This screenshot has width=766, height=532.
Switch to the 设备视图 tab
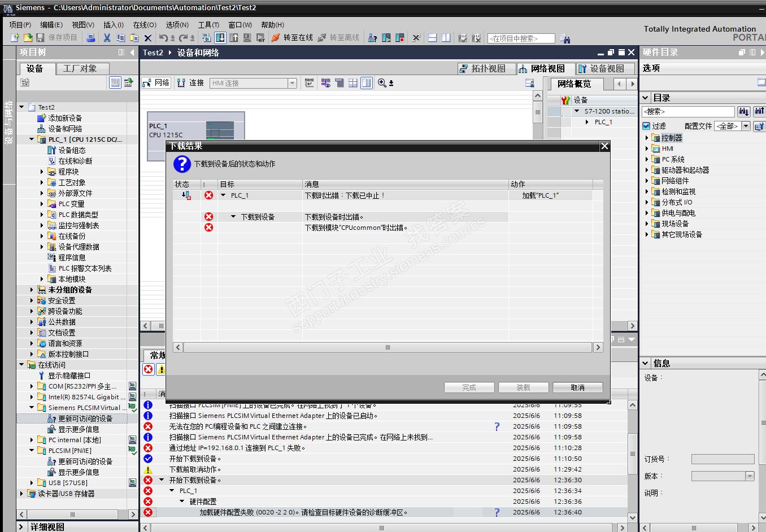coord(605,68)
